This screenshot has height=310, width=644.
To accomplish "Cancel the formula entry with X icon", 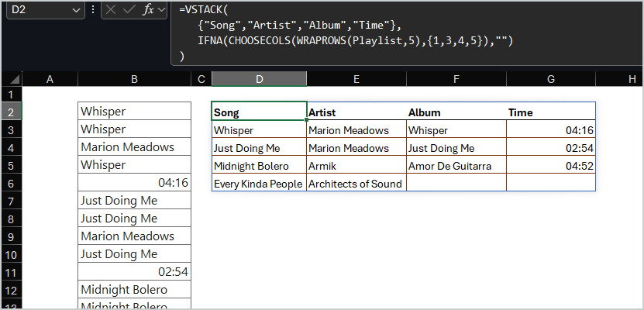I will tap(111, 10).
